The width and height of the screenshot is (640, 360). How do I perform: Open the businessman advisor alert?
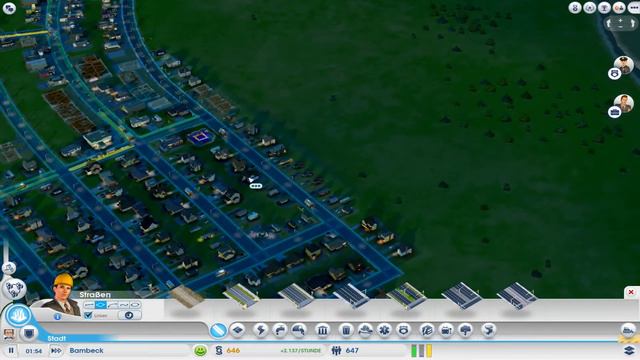tap(624, 103)
